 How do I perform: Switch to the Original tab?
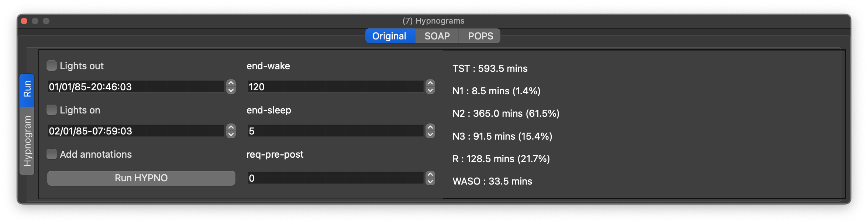(390, 36)
